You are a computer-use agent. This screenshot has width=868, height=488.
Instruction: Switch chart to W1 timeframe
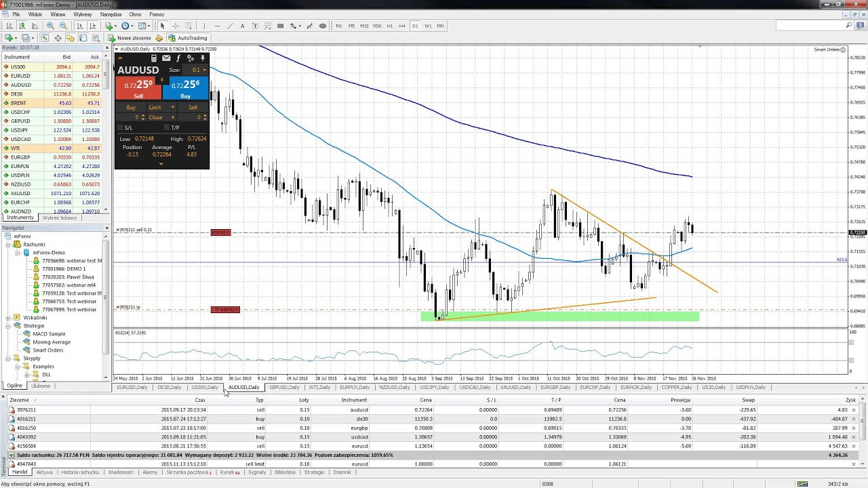pos(428,26)
